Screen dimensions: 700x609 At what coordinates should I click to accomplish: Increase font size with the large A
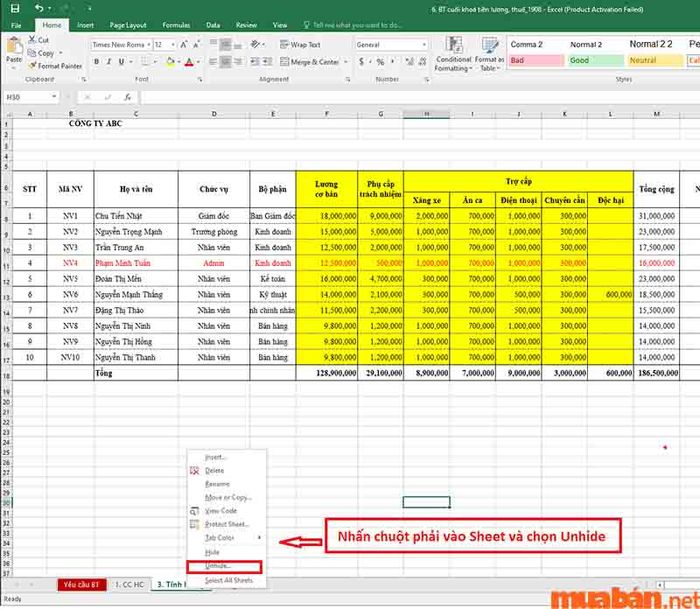184,45
